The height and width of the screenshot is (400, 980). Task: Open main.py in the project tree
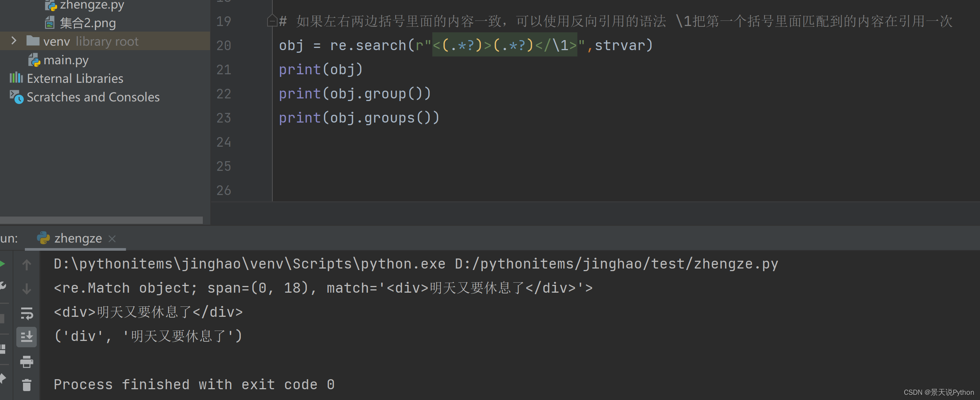66,60
